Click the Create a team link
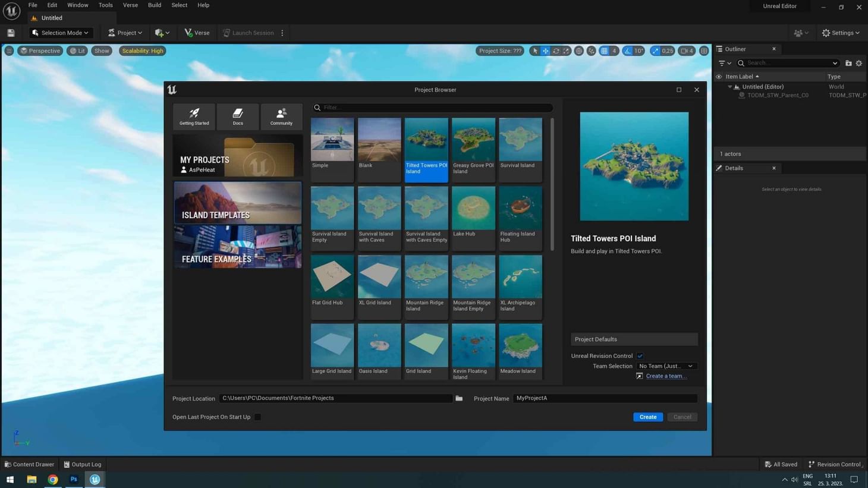The height and width of the screenshot is (488, 868). (666, 376)
